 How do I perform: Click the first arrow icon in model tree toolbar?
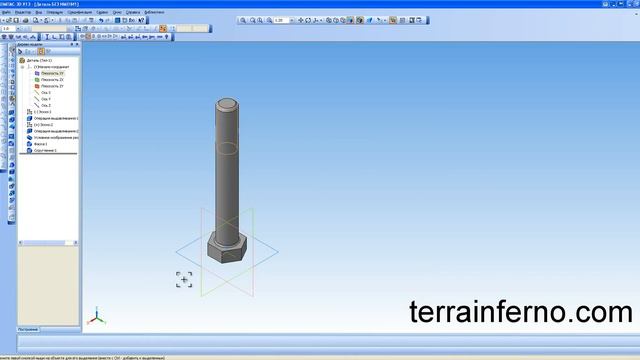coord(20,51)
